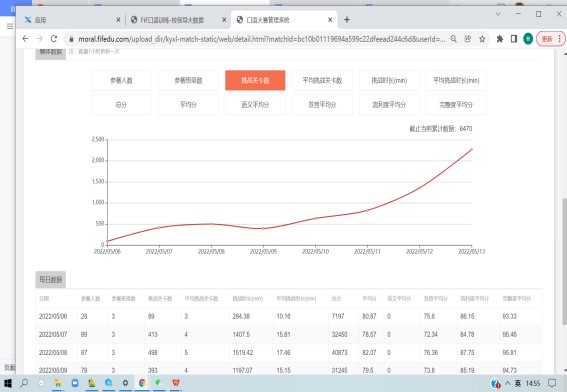Open File Explorer from the taskbar
567x392 pixels.
(x=58, y=383)
